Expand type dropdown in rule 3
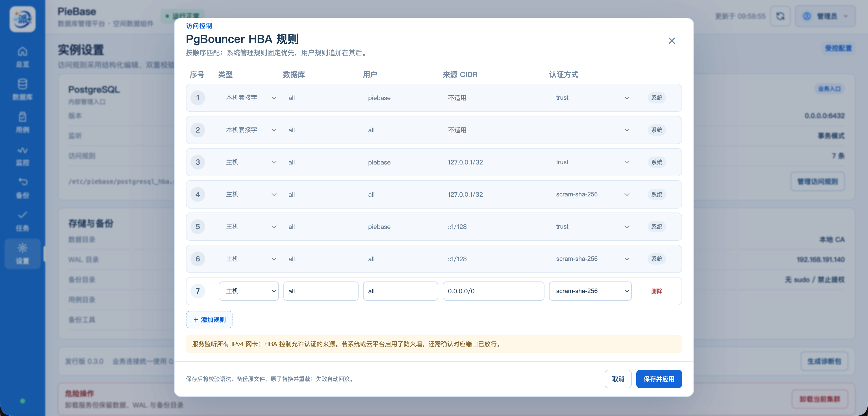Screen dimensions: 868x416 click(x=249, y=162)
